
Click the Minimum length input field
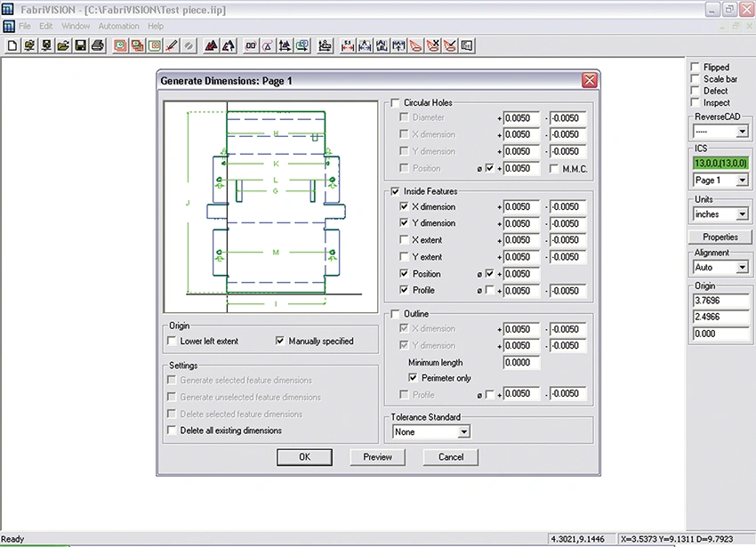(x=520, y=362)
